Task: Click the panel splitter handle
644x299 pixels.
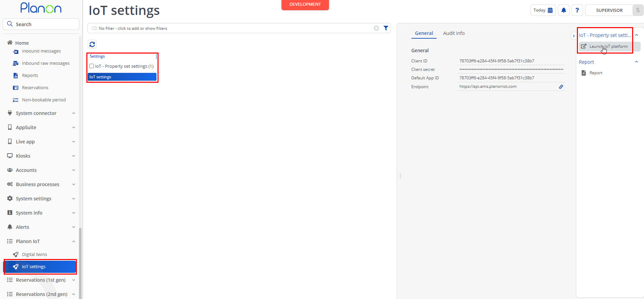Action: 400,176
